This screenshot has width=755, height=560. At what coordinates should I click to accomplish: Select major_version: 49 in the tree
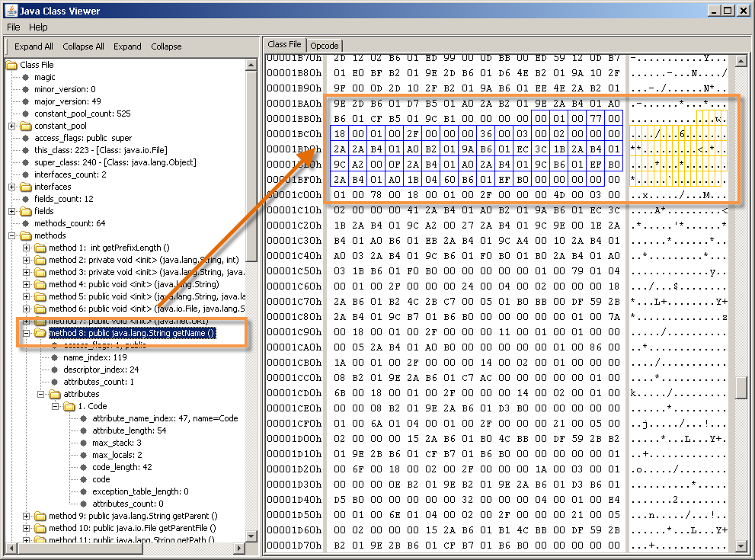(x=68, y=101)
